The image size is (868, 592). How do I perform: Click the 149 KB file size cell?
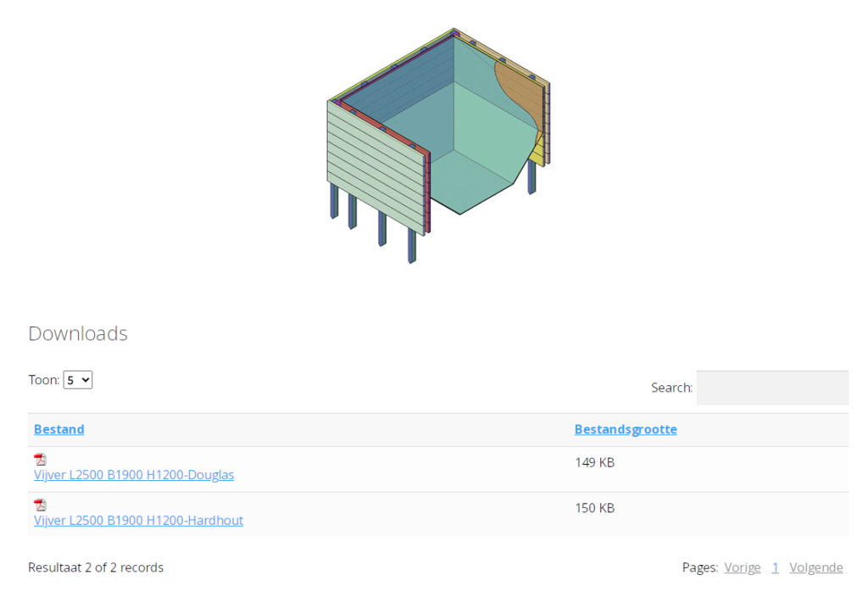point(594,463)
